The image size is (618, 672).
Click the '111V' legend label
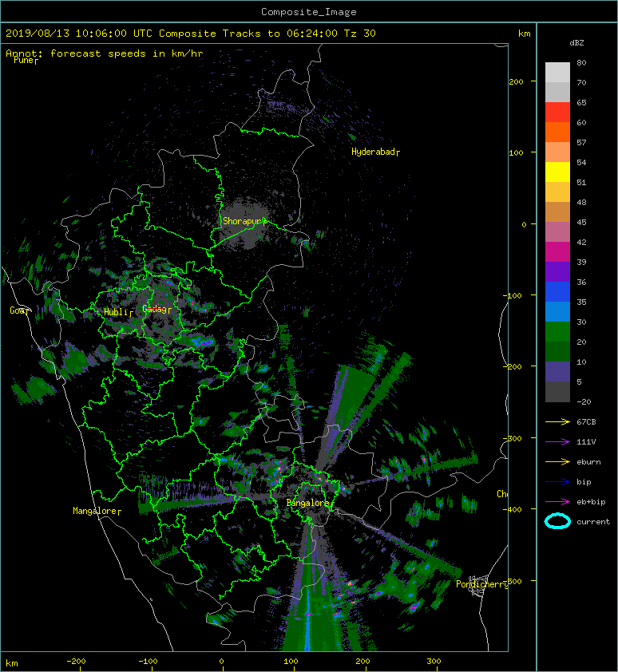pyautogui.click(x=586, y=442)
